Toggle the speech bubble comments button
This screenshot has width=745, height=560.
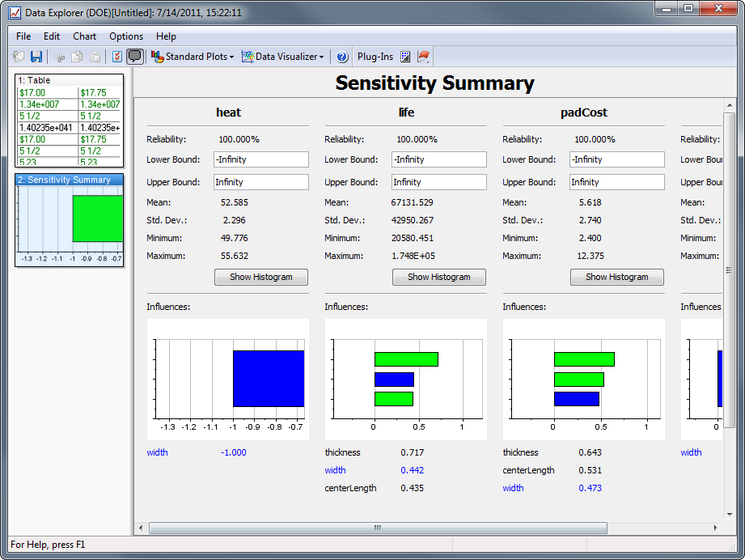(x=134, y=57)
